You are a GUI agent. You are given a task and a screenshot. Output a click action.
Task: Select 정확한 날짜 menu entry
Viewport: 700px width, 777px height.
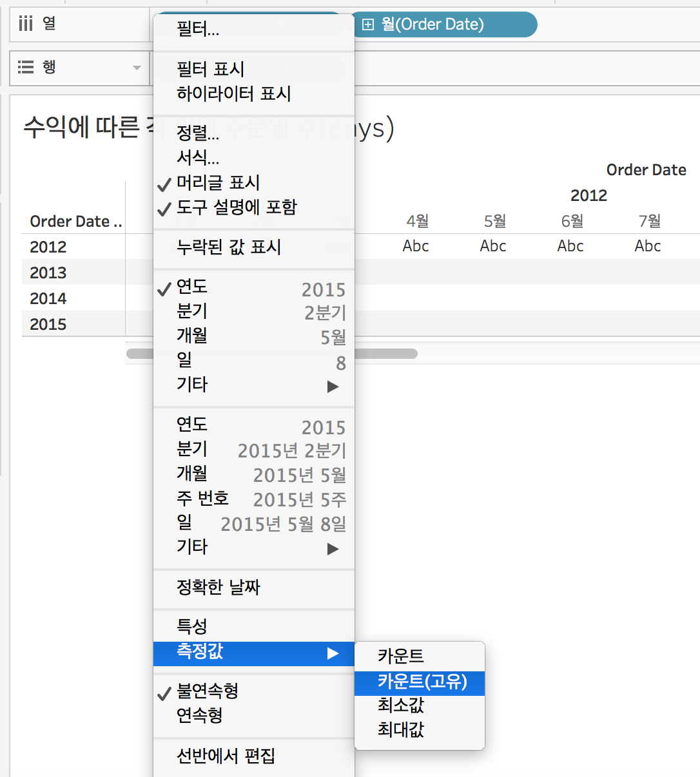[254, 587]
